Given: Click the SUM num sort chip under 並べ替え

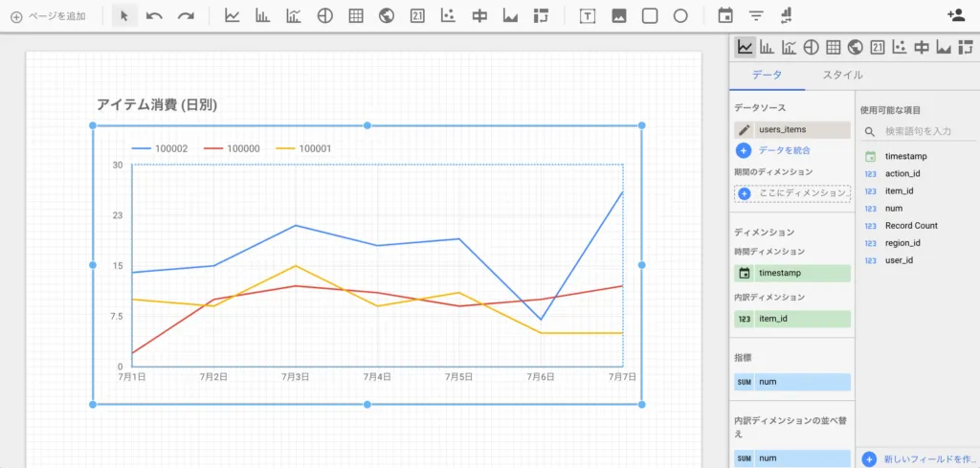Looking at the screenshot, I should click(x=792, y=458).
